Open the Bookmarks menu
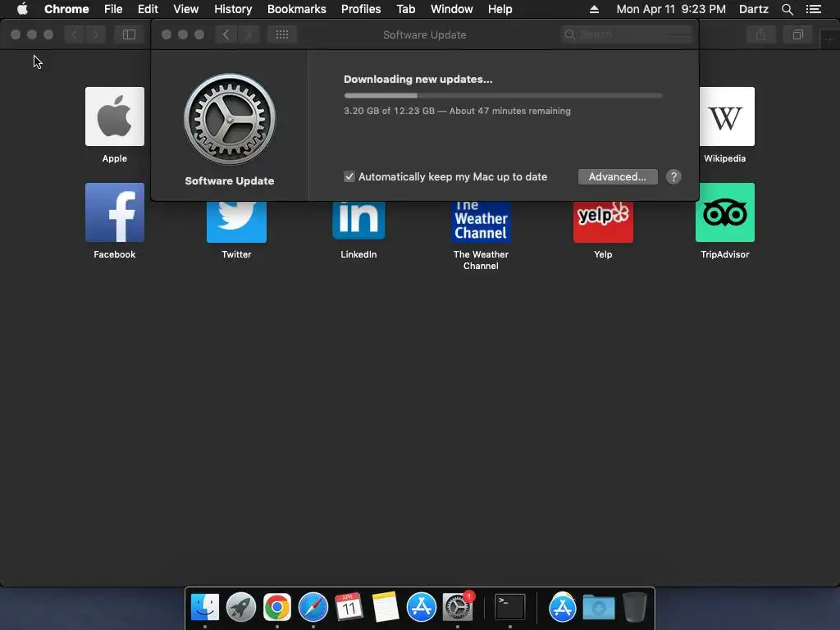 click(x=297, y=9)
